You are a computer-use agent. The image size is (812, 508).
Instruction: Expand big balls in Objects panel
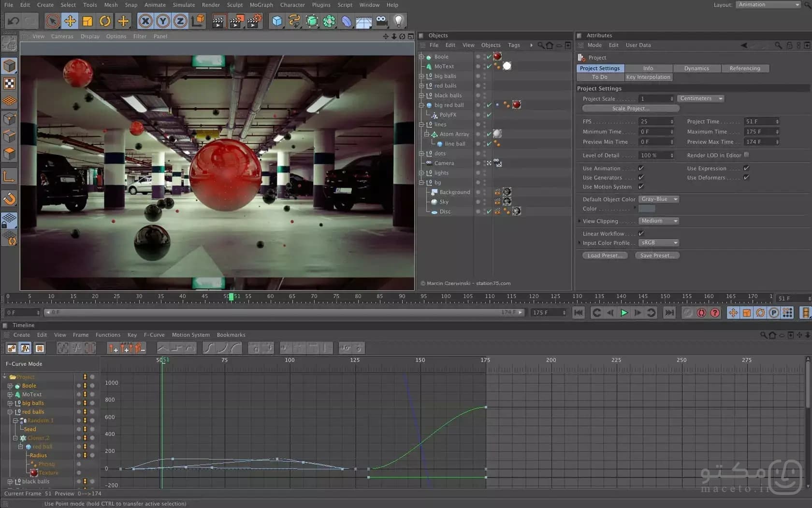click(x=421, y=76)
